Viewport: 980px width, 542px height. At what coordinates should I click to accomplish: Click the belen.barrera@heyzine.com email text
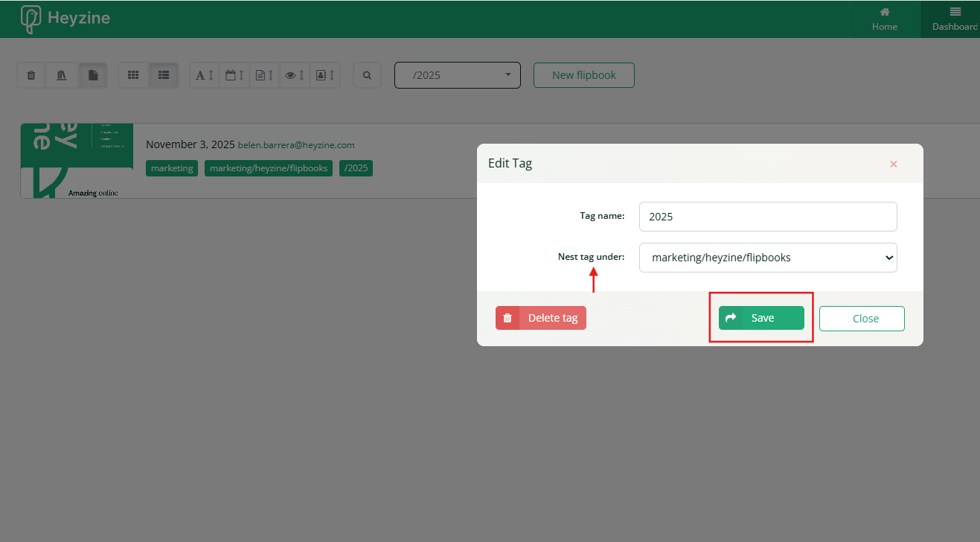coord(296,145)
